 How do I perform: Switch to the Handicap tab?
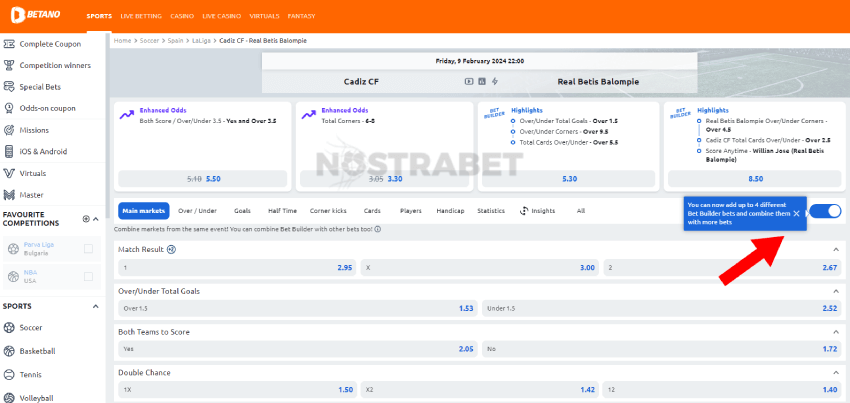(x=450, y=211)
